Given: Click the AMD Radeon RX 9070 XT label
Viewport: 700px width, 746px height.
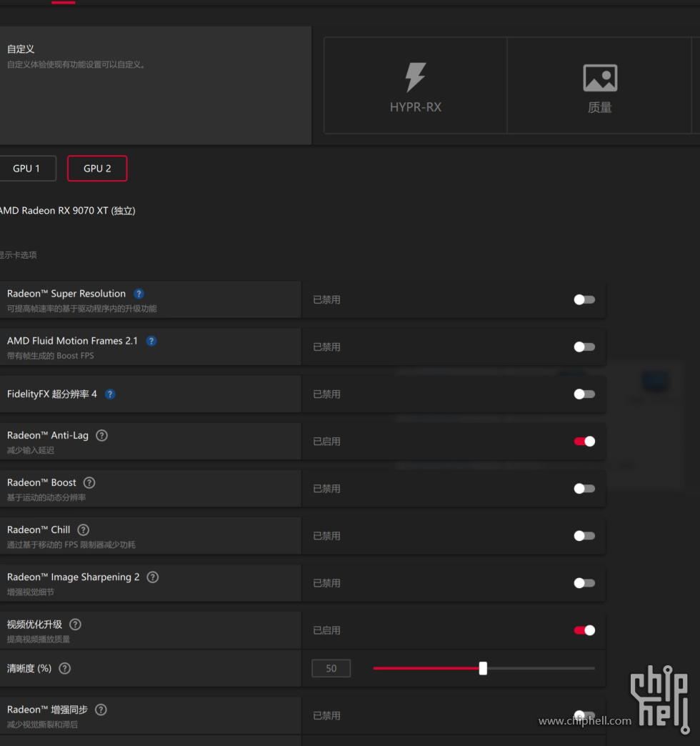Looking at the screenshot, I should click(x=68, y=211).
